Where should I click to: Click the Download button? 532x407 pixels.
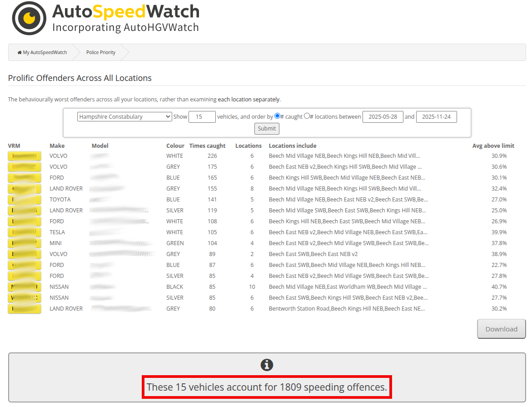[501, 329]
